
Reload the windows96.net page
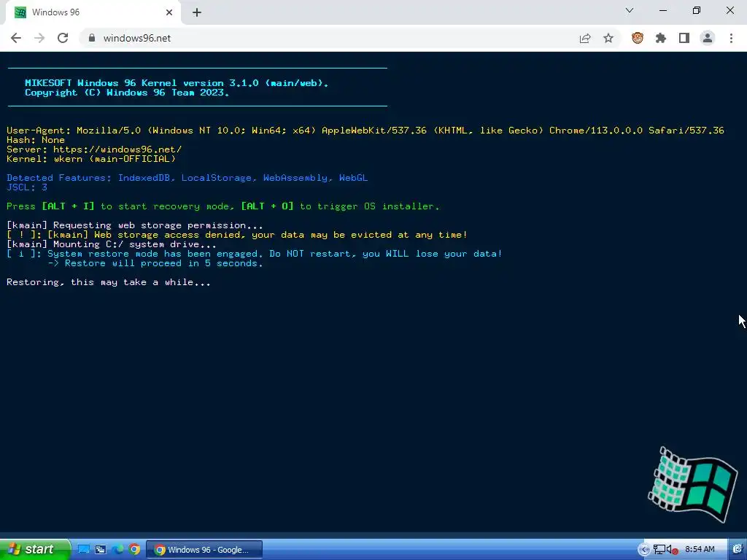click(x=63, y=38)
